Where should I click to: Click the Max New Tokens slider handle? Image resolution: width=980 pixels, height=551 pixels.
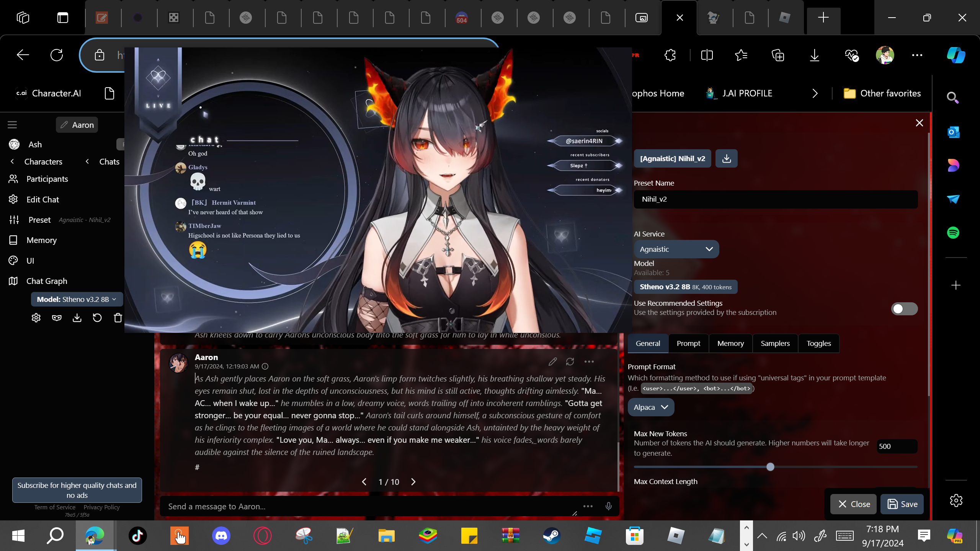coord(770,467)
